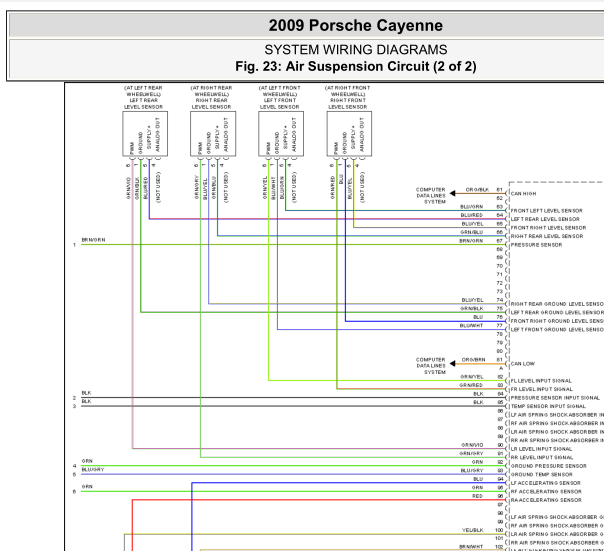Select 'FRONT RIGHT LEVEL SENSOR' at pin 65
Screen dimensions: 604x551
tap(549, 228)
